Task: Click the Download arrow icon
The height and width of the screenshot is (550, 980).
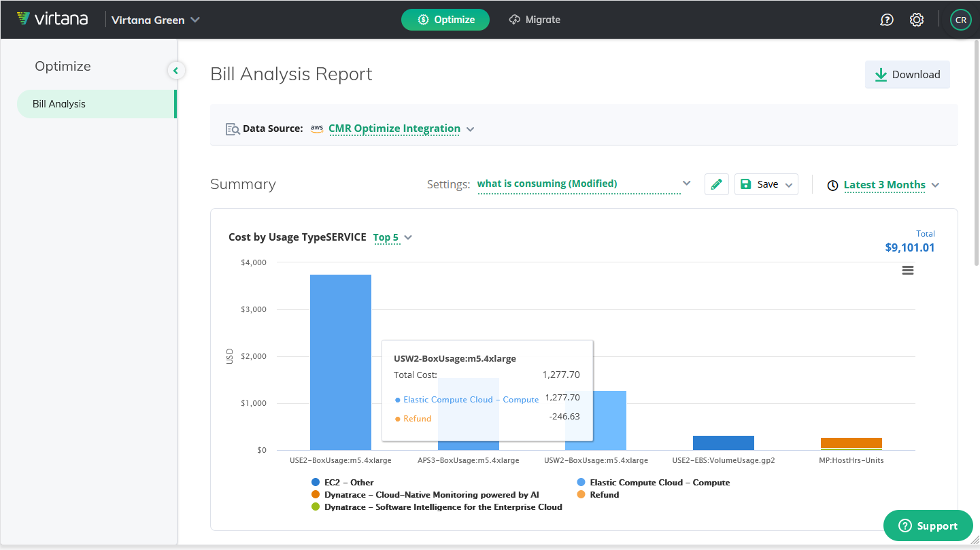Action: pos(881,75)
